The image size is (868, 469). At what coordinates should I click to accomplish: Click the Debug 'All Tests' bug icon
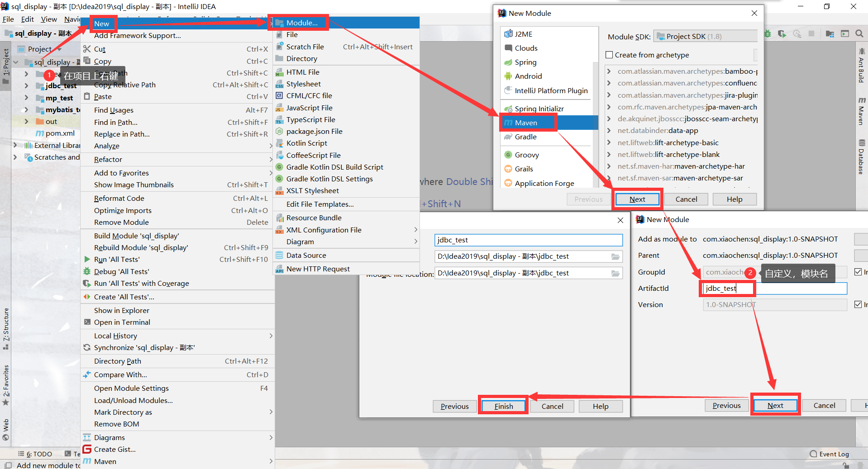(87, 271)
